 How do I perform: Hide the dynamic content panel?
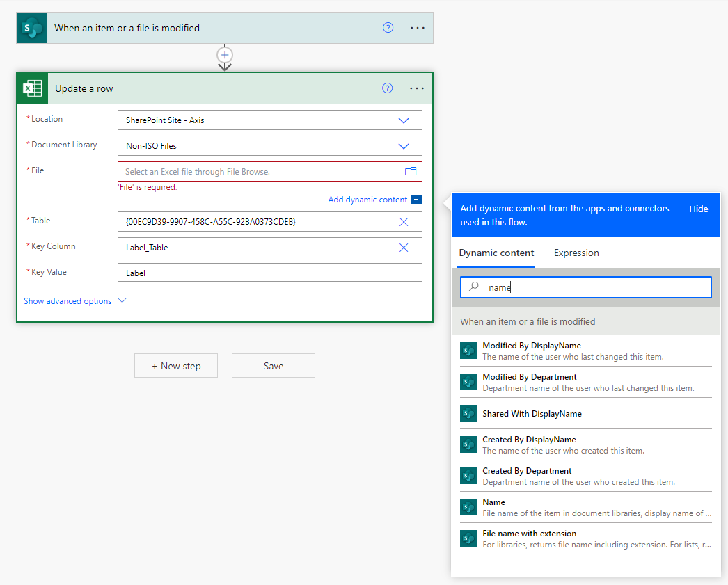[698, 208]
